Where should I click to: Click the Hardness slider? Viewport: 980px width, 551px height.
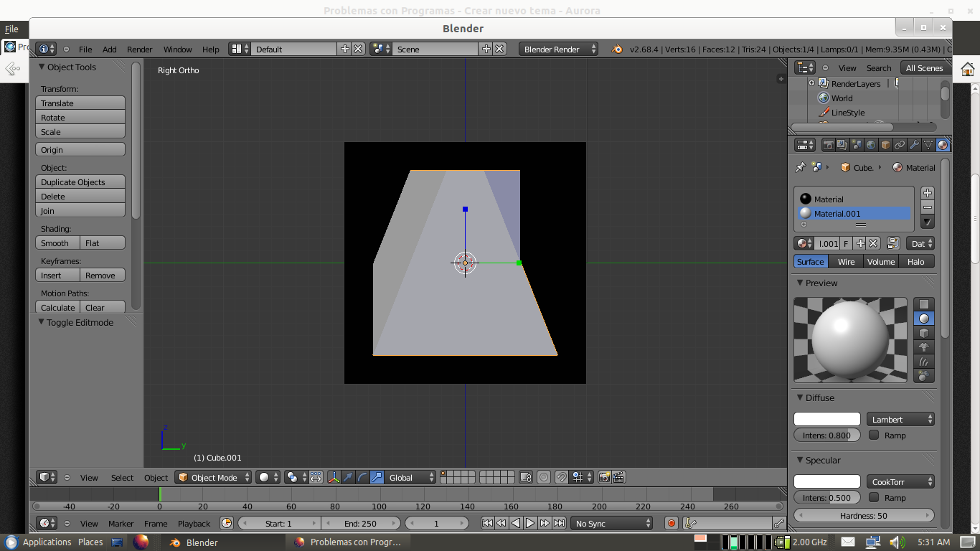(864, 516)
